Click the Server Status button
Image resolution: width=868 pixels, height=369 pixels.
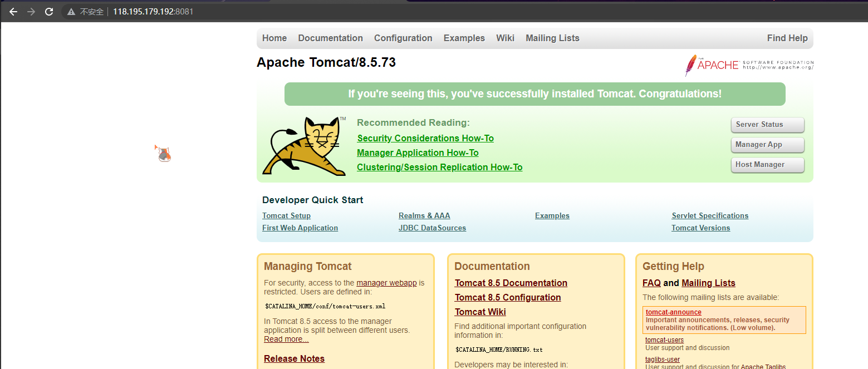pyautogui.click(x=768, y=125)
